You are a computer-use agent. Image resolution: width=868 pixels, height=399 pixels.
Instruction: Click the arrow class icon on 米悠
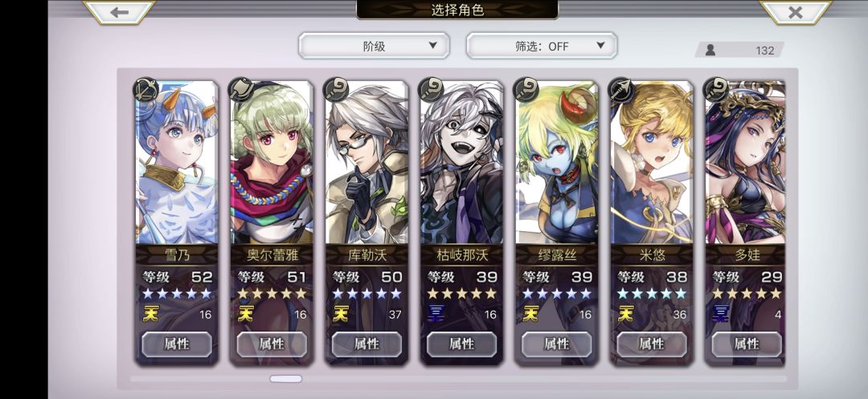click(620, 90)
